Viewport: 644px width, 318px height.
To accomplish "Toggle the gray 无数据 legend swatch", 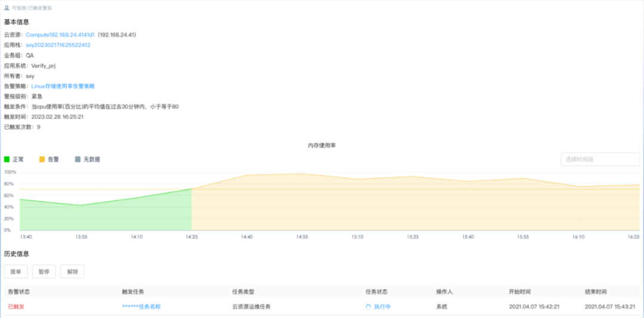I will click(x=78, y=159).
